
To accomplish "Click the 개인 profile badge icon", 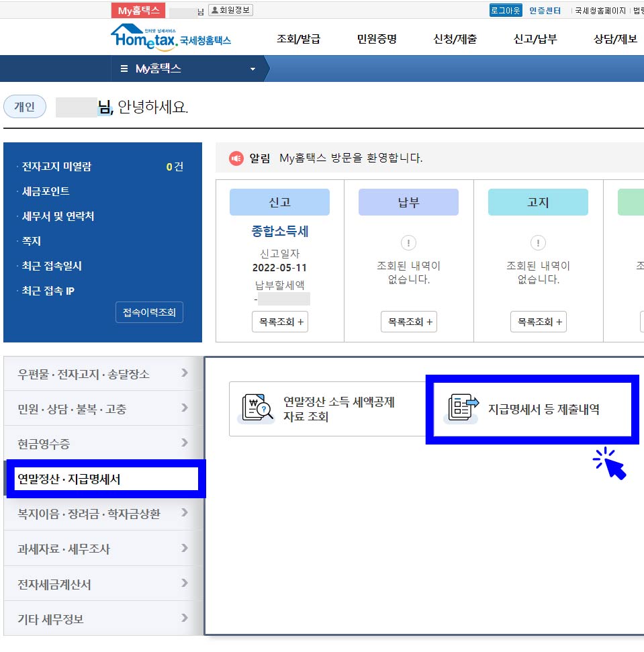I will pos(25,106).
